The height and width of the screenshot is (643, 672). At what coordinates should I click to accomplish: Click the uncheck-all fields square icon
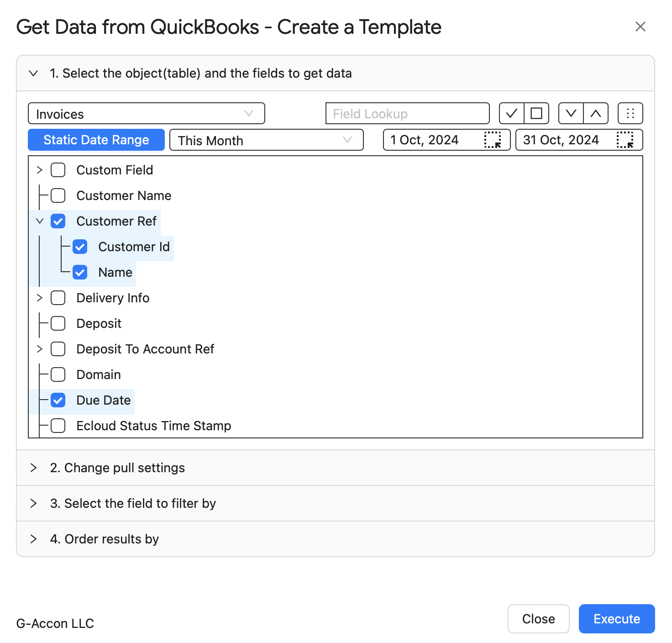click(x=536, y=113)
